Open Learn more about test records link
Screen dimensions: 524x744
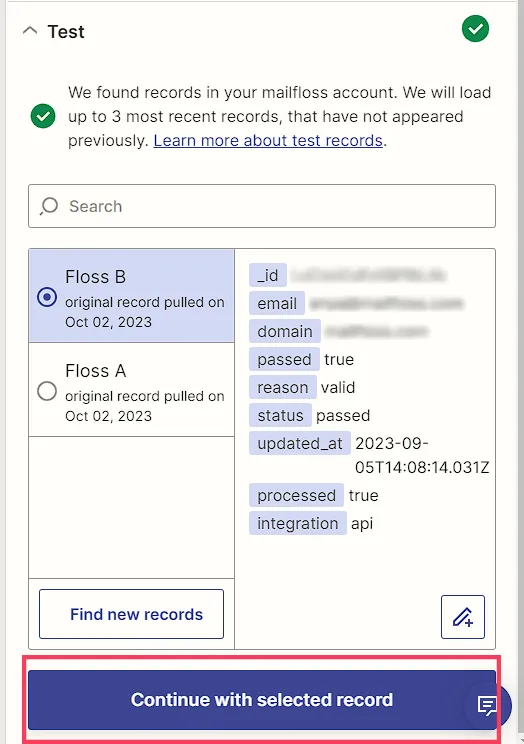pyautogui.click(x=268, y=140)
